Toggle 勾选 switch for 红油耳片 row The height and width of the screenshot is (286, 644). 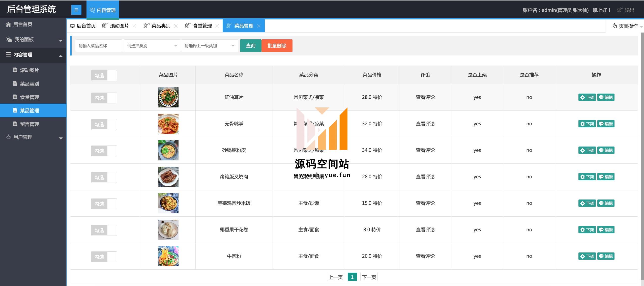[x=104, y=98]
